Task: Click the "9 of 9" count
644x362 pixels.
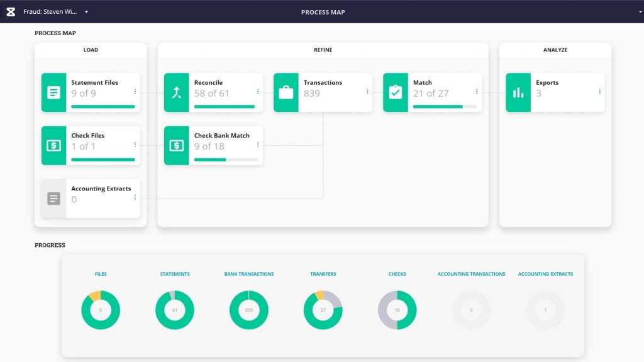Action: (x=84, y=94)
